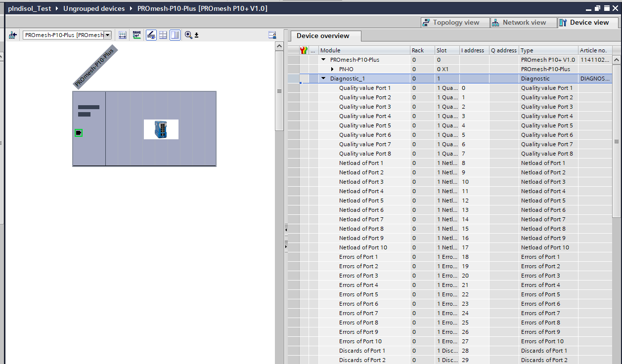Click the device overview scroll-up arrow
Screen dimensions: 622x364
[x=617, y=60]
